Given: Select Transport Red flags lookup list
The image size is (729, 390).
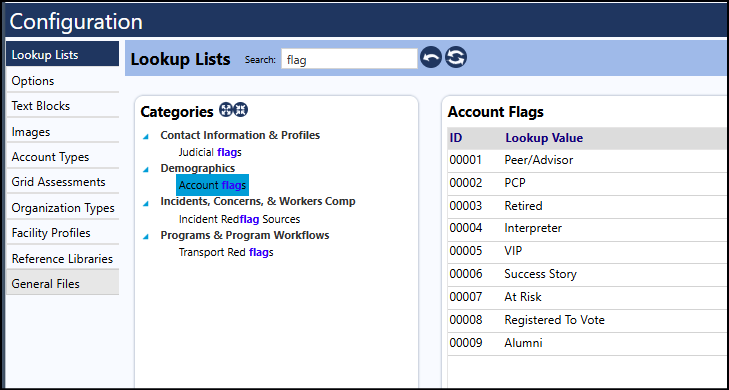Looking at the screenshot, I should coord(226,252).
